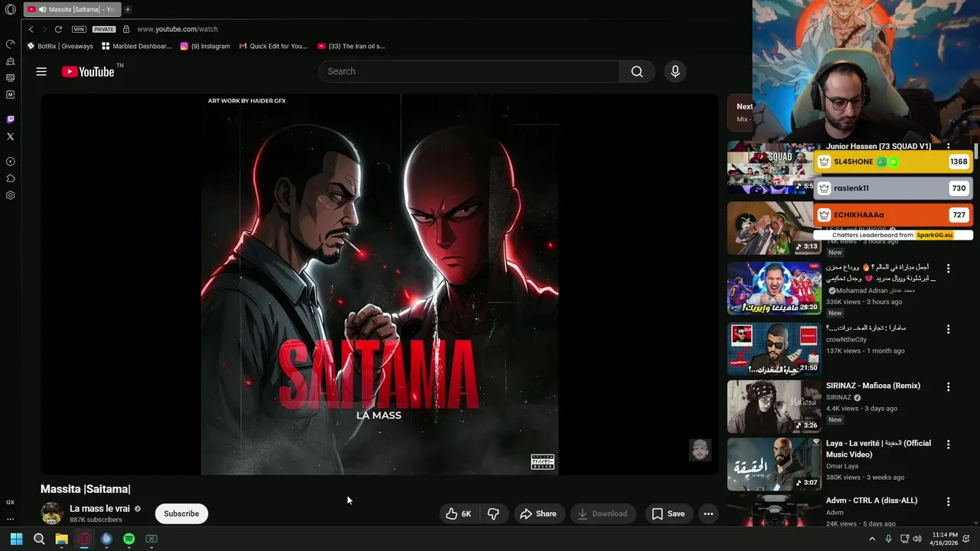This screenshot has height=551, width=980.
Task: Click the www.youtube.com/watch address bar
Action: [x=178, y=29]
